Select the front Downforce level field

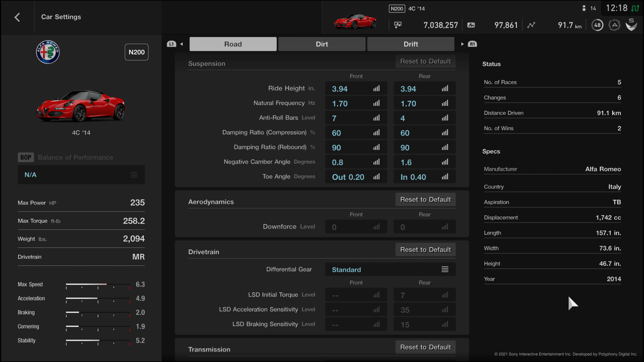[356, 227]
